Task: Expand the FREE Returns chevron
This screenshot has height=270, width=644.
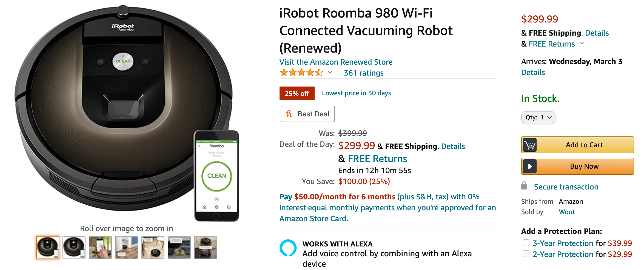Action: [x=582, y=44]
